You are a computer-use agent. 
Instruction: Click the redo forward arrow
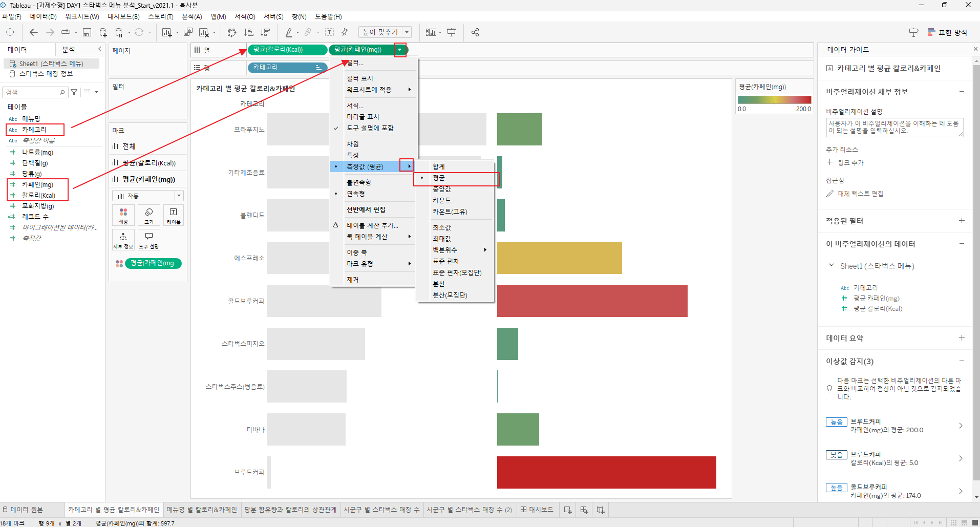click(x=50, y=32)
